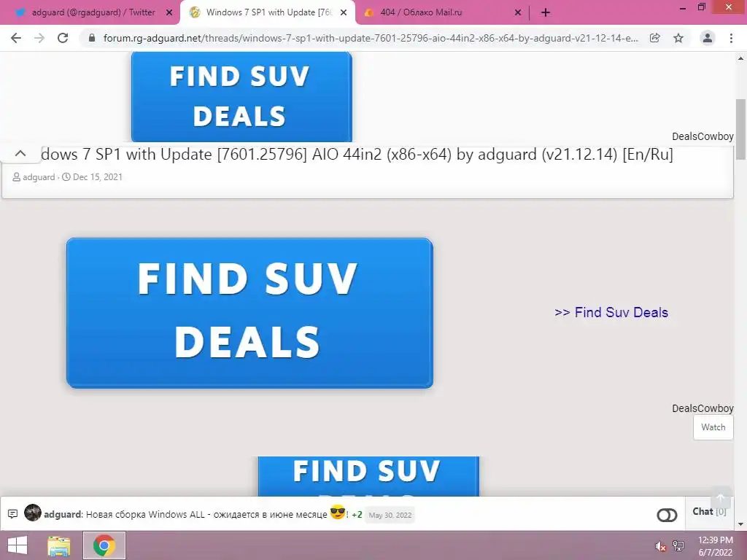Open the Chat [0] panel
Viewport: 747px width, 560px height.
pyautogui.click(x=709, y=511)
